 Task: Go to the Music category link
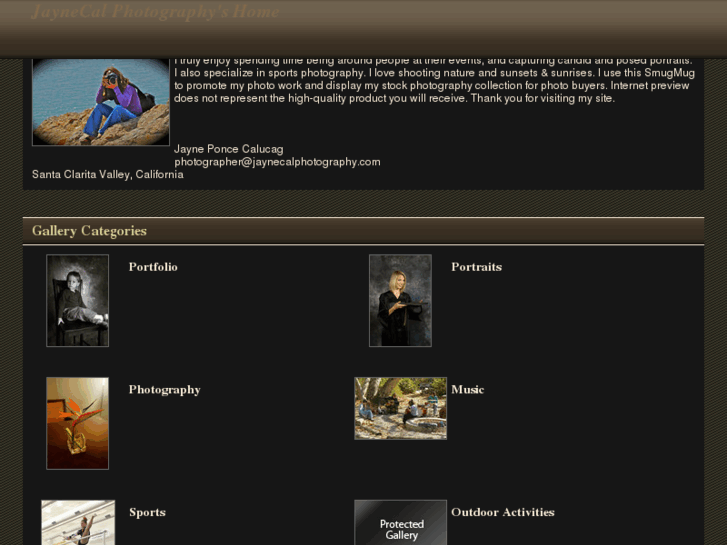(467, 390)
